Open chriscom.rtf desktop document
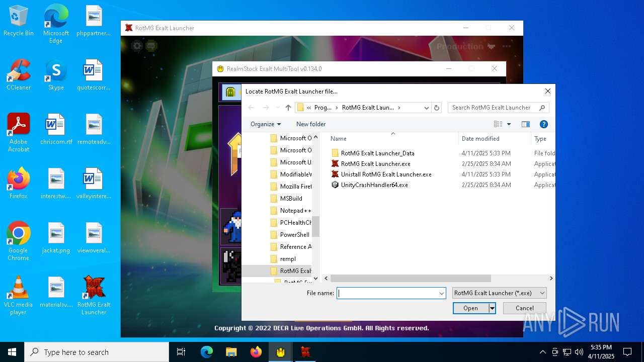644x362 pixels. [56, 129]
